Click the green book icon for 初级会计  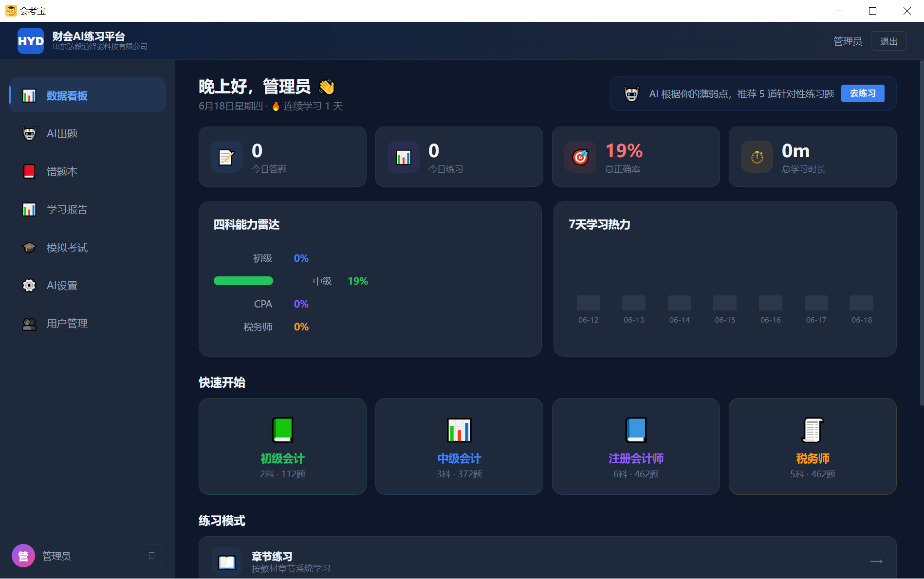pos(282,430)
